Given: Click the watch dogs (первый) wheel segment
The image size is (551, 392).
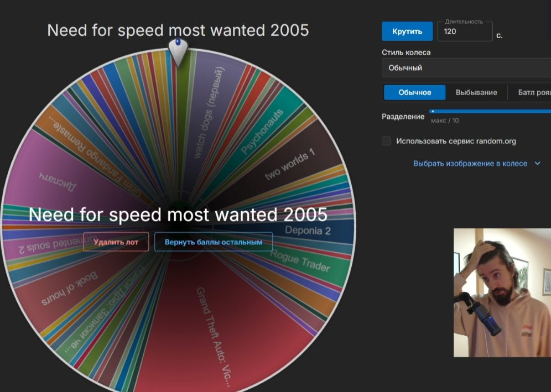Looking at the screenshot, I should click(x=210, y=112).
